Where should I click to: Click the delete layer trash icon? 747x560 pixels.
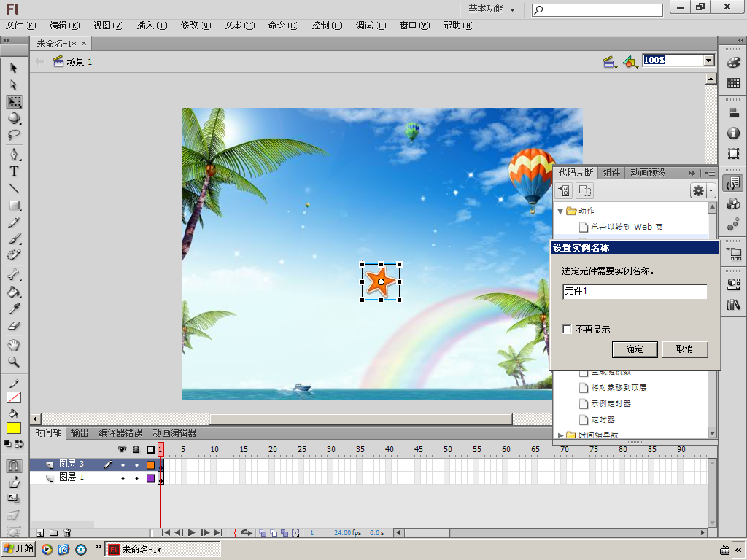67,533
